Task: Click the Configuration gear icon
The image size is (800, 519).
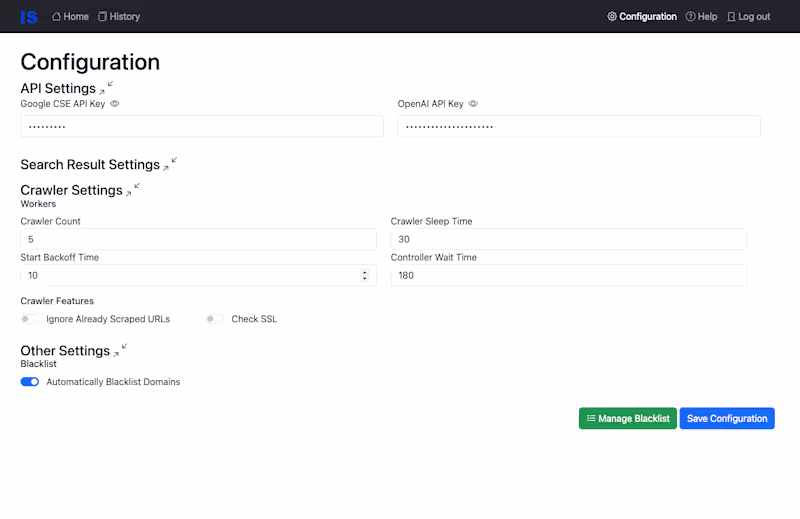Action: click(x=612, y=17)
